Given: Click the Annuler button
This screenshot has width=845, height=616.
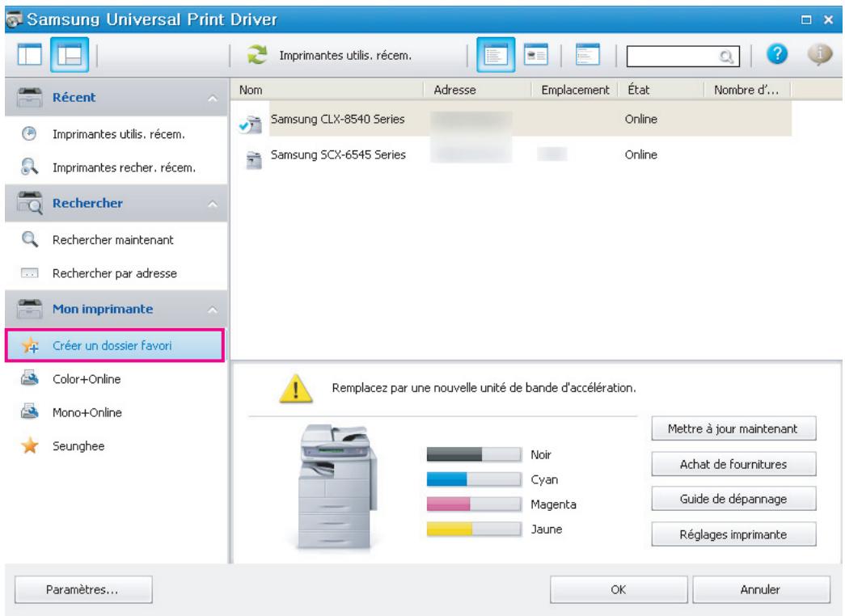Looking at the screenshot, I should pyautogui.click(x=760, y=589).
